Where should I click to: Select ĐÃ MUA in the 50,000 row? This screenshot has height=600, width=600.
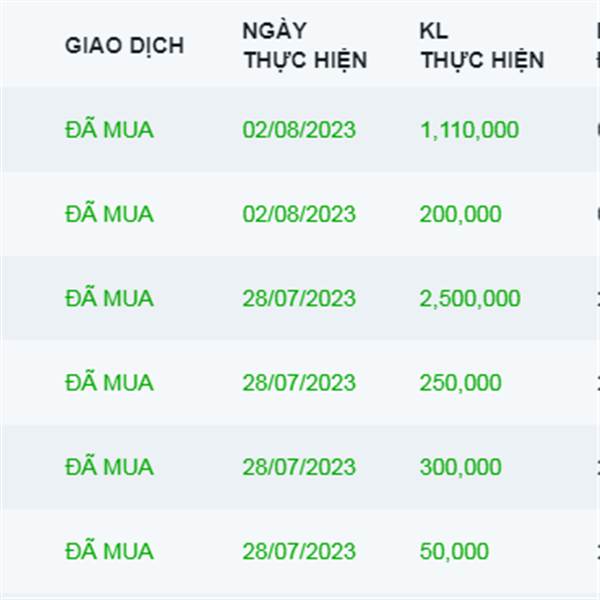[109, 549]
